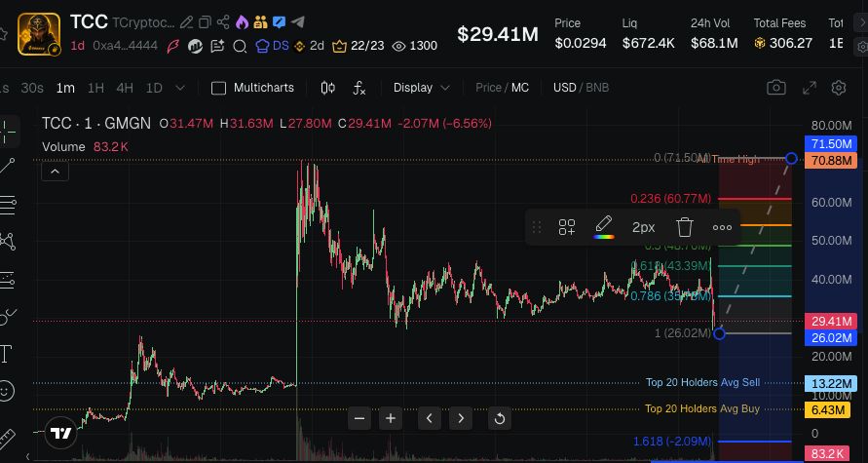The image size is (868, 463).
Task: Open more options ellipsis in drawing toolbar
Action: [723, 227]
